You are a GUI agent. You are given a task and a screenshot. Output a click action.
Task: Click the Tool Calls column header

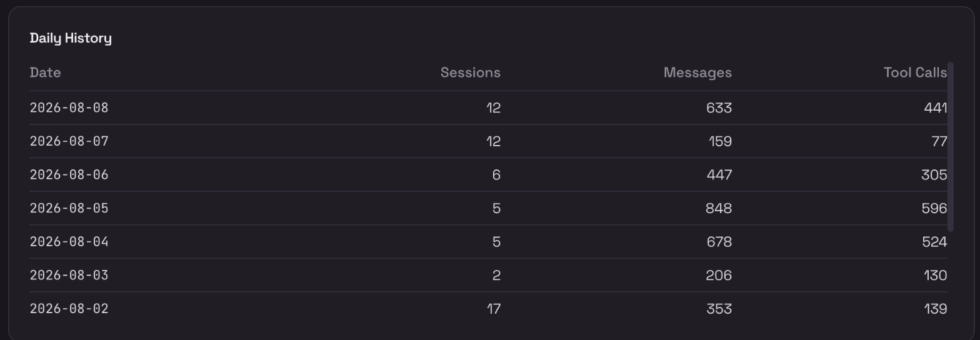915,72
